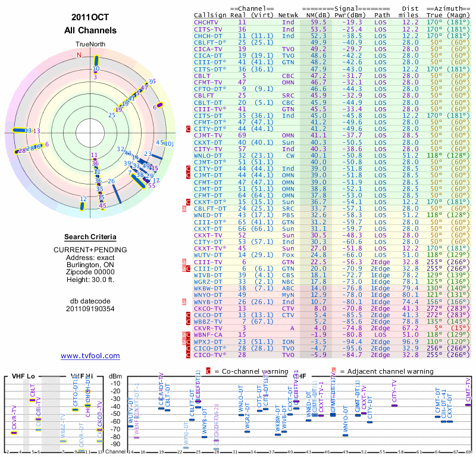
Task: Select the CBLT bar in VHF Lo chart
Action: coord(32,399)
